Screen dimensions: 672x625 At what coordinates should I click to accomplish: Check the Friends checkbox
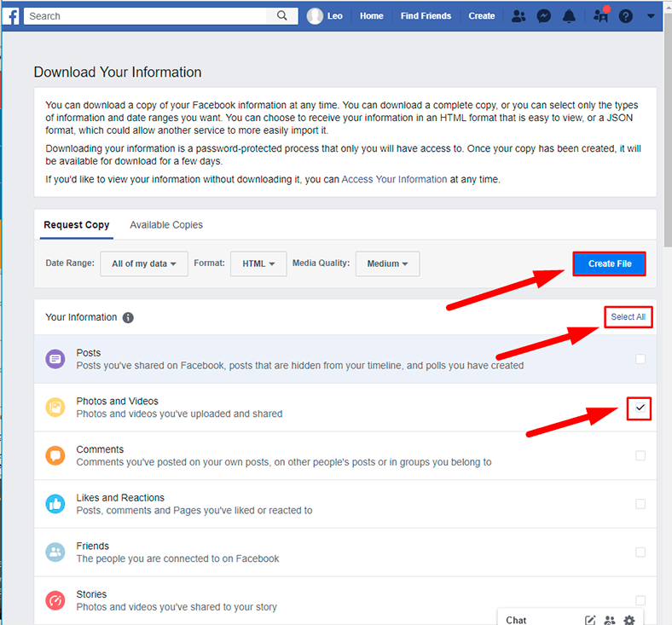coord(640,553)
